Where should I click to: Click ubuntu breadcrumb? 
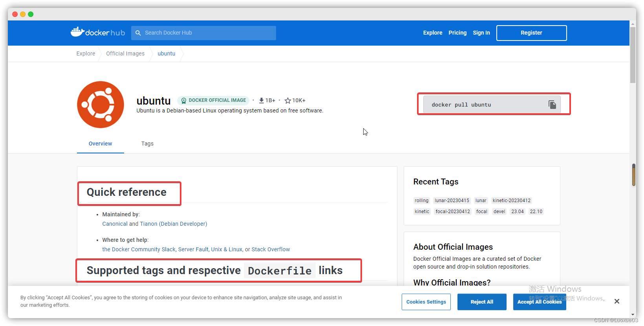coord(166,53)
